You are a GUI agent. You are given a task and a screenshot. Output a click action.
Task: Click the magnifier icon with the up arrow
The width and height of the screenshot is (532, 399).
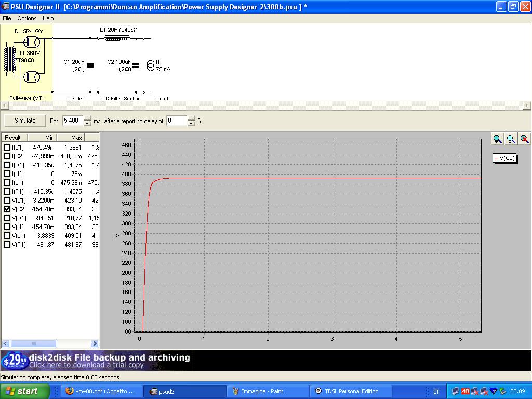click(511, 139)
